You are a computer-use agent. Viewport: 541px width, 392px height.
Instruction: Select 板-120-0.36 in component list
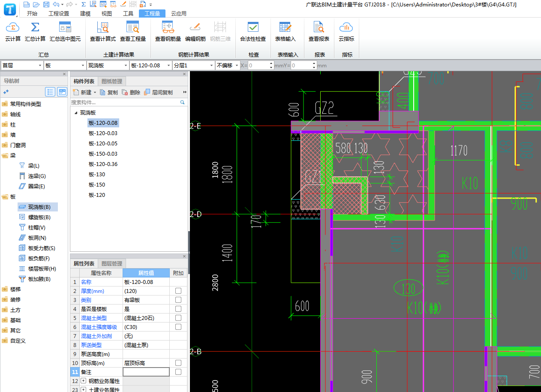point(103,164)
